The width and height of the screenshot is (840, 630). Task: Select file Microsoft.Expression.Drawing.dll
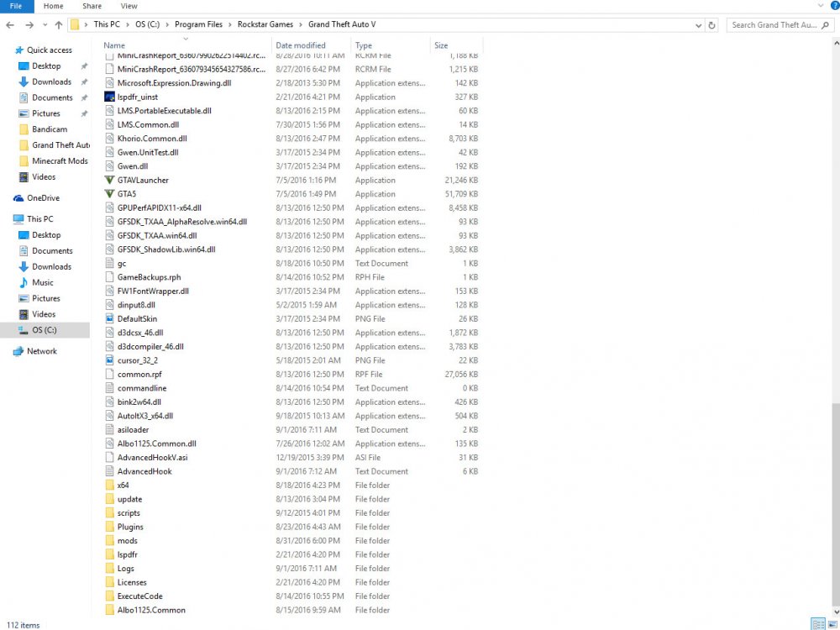174,83
